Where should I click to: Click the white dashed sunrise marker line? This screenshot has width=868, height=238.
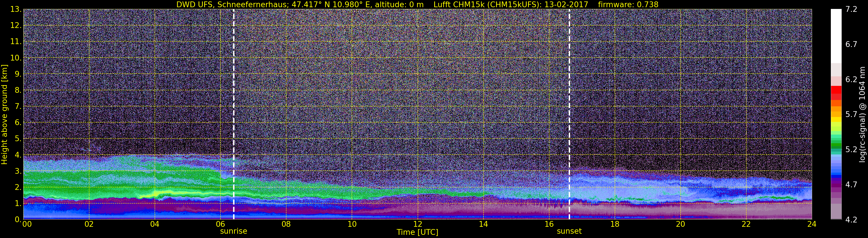[234, 114]
